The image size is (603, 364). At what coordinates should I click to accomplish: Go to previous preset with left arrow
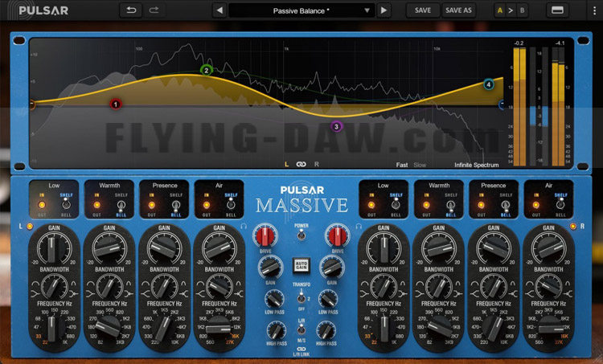coord(219,10)
